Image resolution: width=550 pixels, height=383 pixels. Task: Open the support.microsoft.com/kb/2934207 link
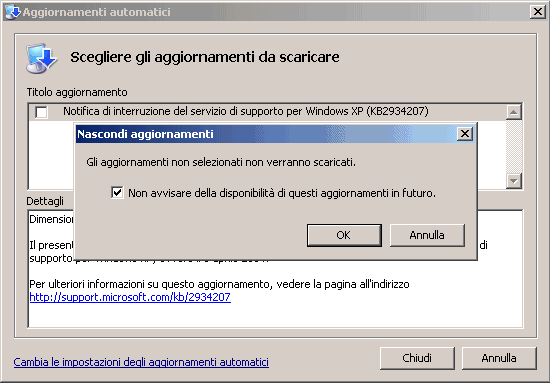[x=130, y=297]
